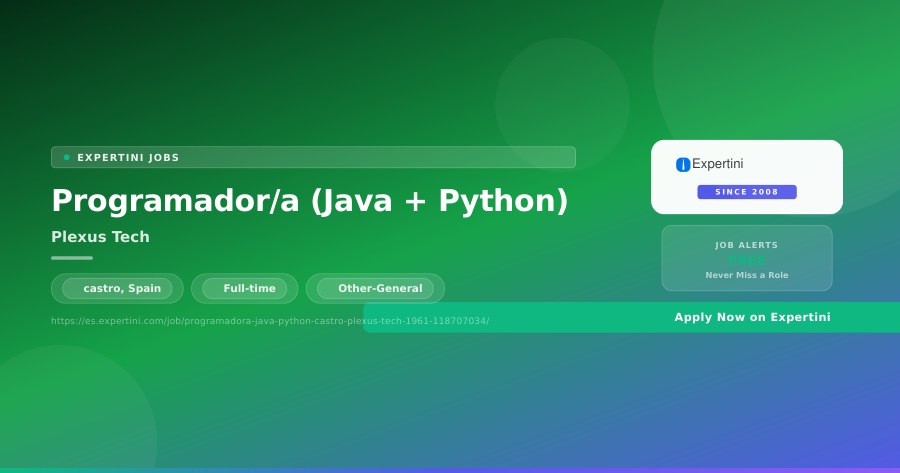Click the blue Expertini logo icon
Screen dimensions: 900x473
683,165
